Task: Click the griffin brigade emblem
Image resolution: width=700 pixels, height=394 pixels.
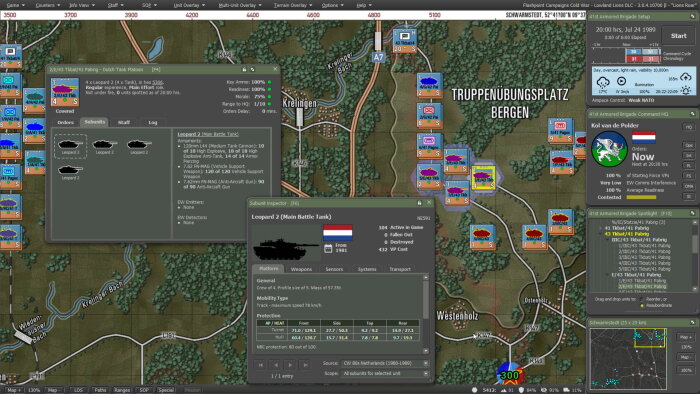Action: (x=609, y=149)
